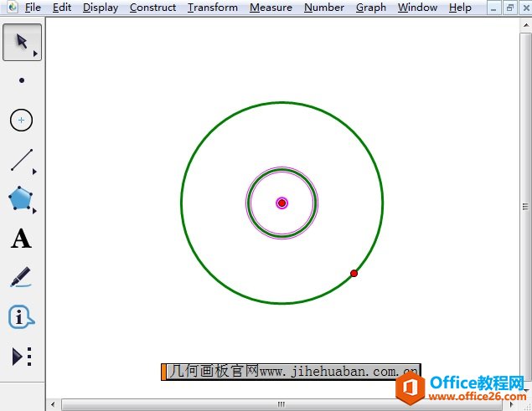Click the vertical scrollbar thumb

525,206
